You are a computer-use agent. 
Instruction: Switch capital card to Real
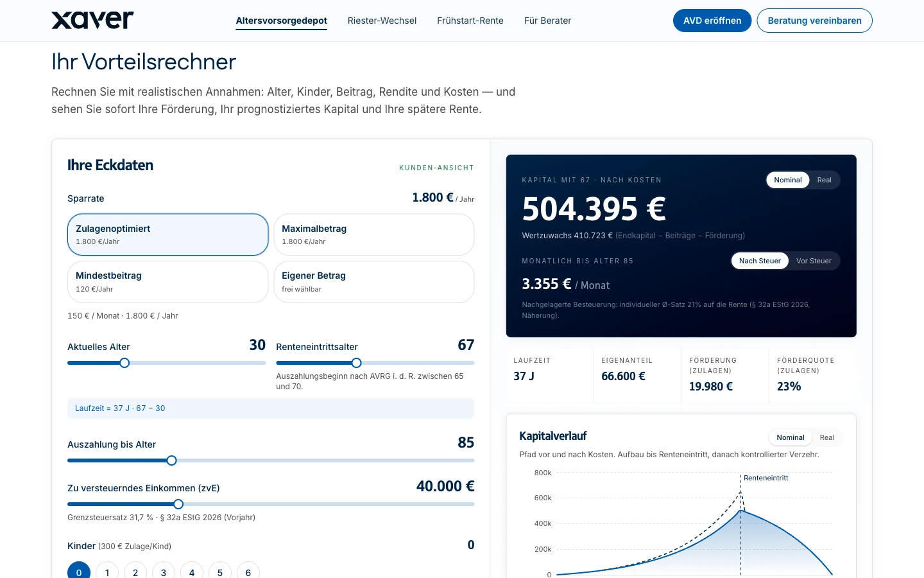pos(825,180)
